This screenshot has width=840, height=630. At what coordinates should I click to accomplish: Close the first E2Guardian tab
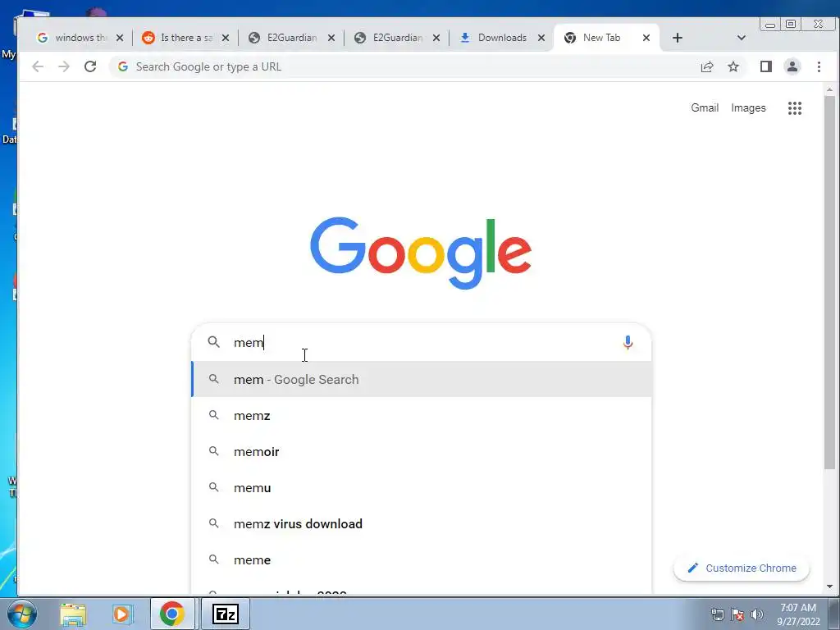pos(331,38)
